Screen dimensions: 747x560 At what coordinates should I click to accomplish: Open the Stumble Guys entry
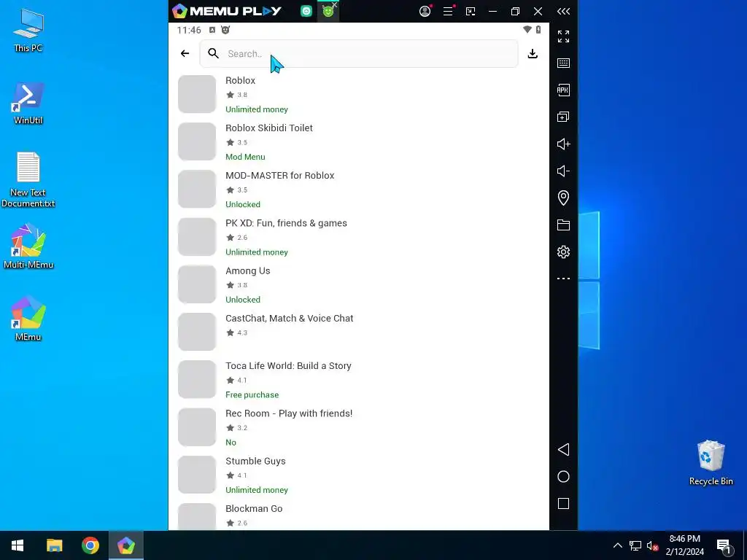pyautogui.click(x=359, y=475)
